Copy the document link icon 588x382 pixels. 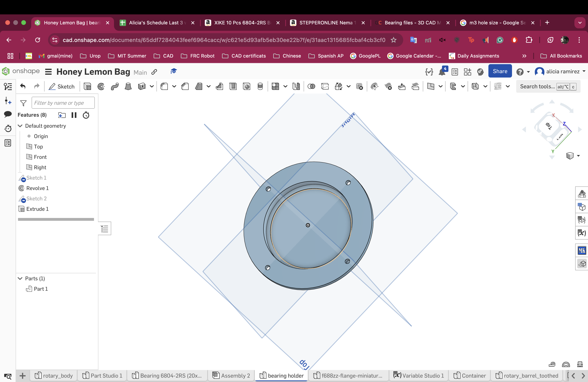[x=154, y=72]
